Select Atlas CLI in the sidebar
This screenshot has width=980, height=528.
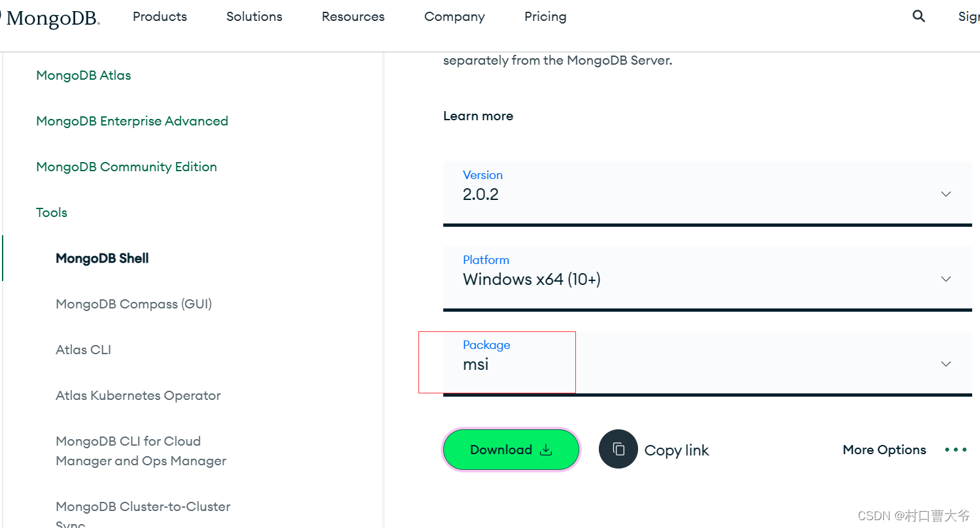(83, 350)
